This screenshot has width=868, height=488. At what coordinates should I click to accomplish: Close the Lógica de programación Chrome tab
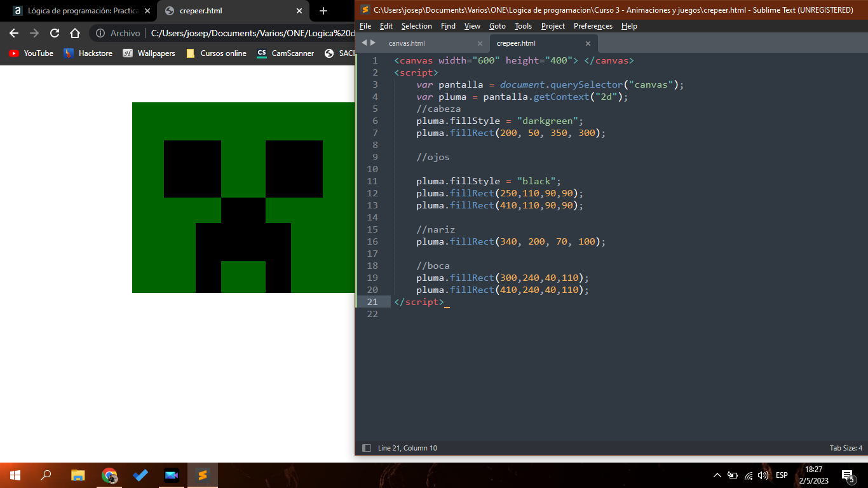[147, 11]
